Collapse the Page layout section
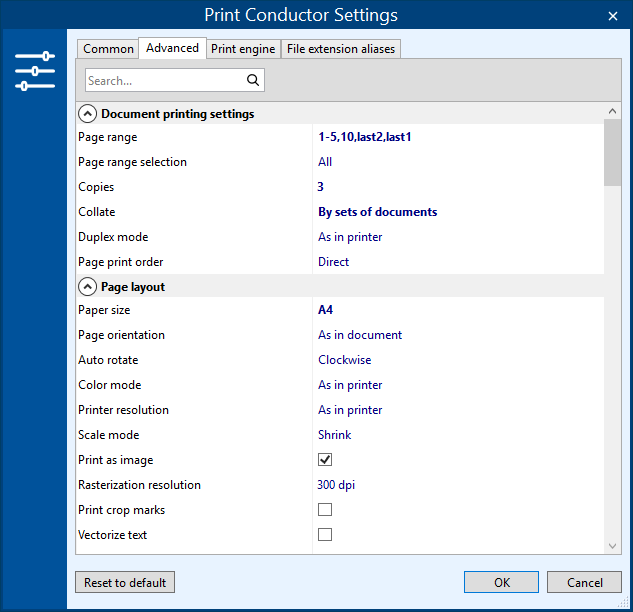The width and height of the screenshot is (633, 612). coord(88,287)
